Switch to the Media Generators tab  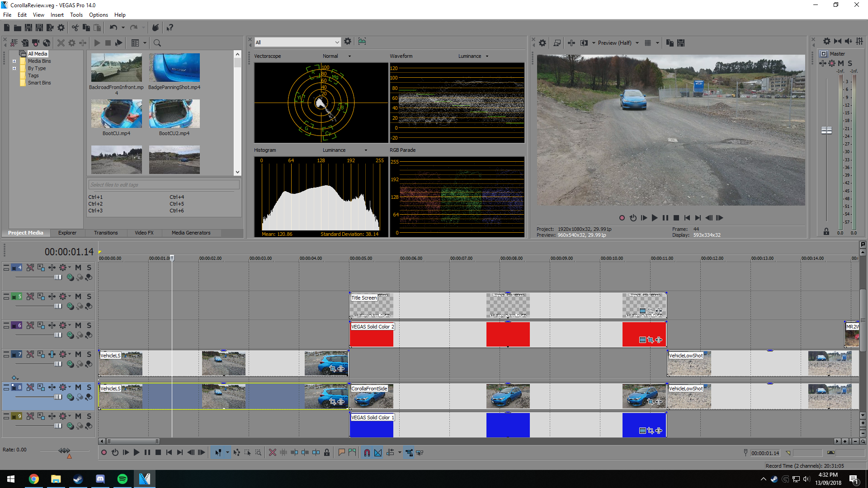tap(191, 233)
